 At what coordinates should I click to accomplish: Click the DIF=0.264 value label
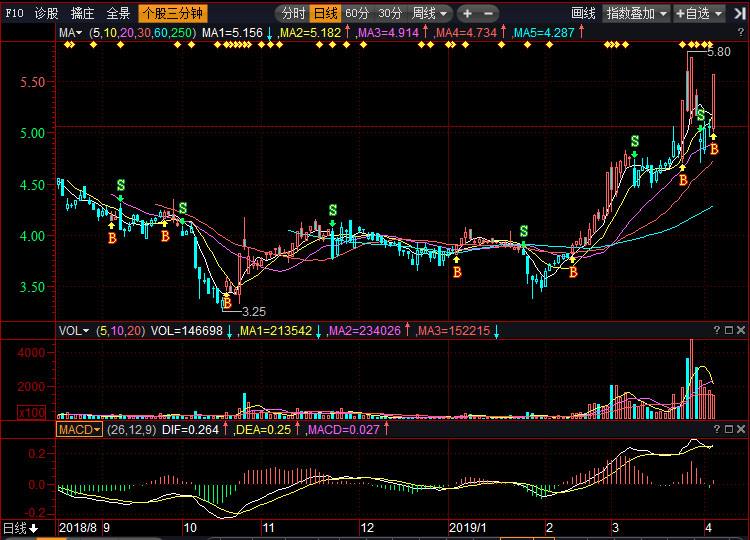[x=190, y=430]
